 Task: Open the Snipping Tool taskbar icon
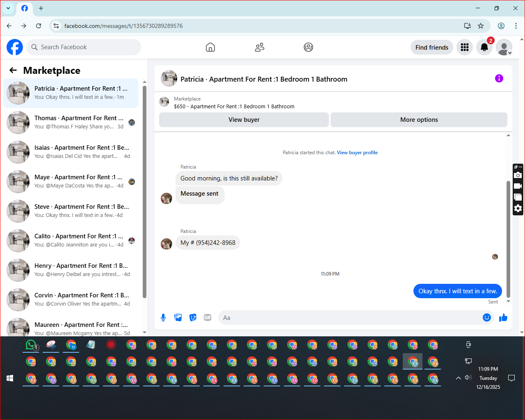point(51,345)
